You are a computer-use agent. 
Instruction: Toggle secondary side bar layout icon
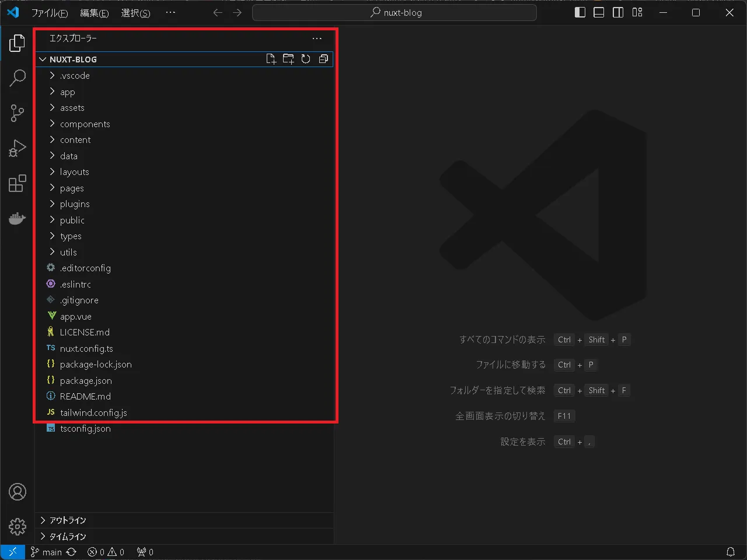click(618, 12)
